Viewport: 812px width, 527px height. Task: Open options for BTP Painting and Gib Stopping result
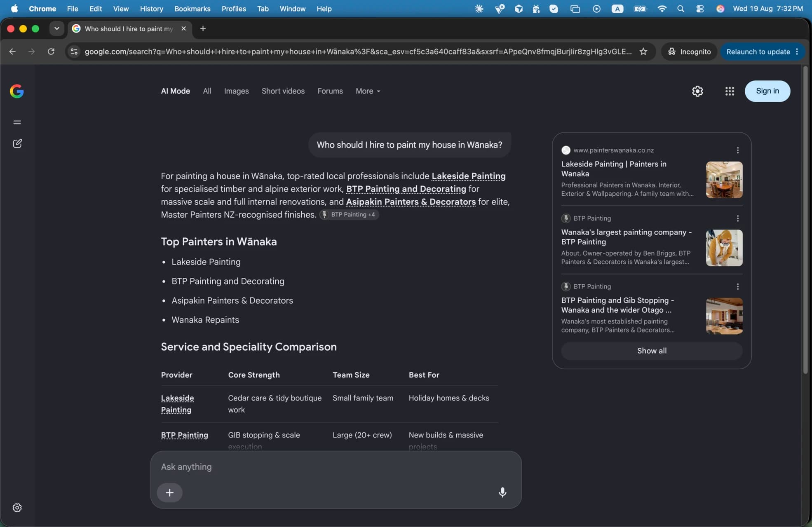coord(738,286)
